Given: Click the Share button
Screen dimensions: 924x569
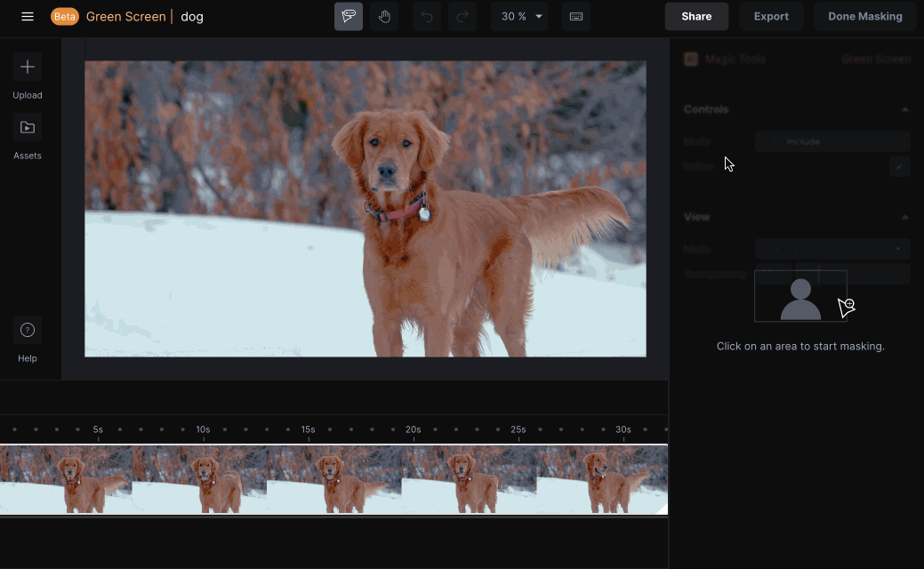Looking at the screenshot, I should pyautogui.click(x=696, y=17).
